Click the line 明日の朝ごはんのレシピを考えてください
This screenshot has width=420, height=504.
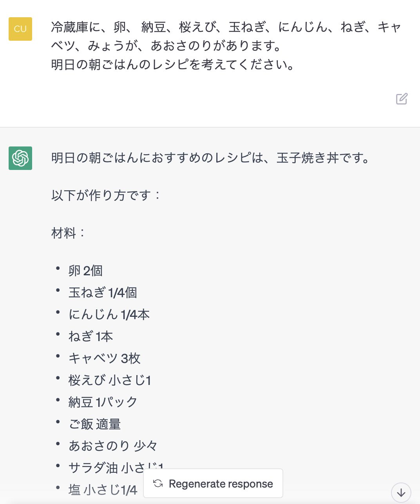[x=172, y=65]
